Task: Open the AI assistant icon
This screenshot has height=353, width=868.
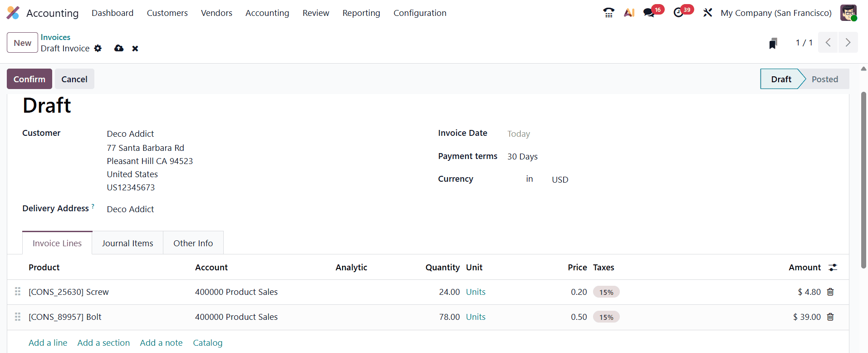Action: pyautogui.click(x=629, y=13)
